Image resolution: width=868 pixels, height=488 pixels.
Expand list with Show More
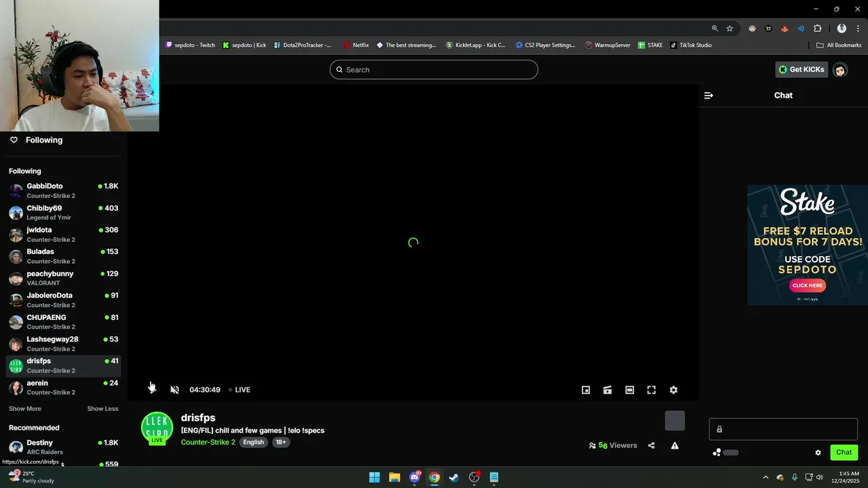[25, 409]
